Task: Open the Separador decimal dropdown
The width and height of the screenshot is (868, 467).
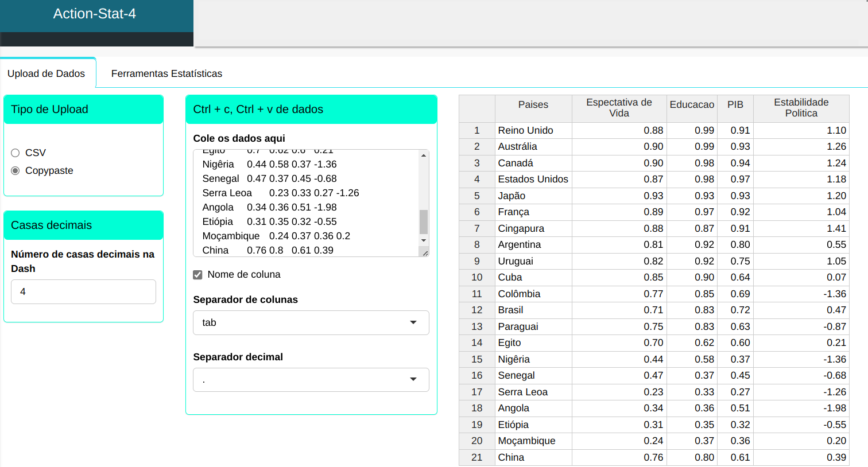Action: (311, 380)
